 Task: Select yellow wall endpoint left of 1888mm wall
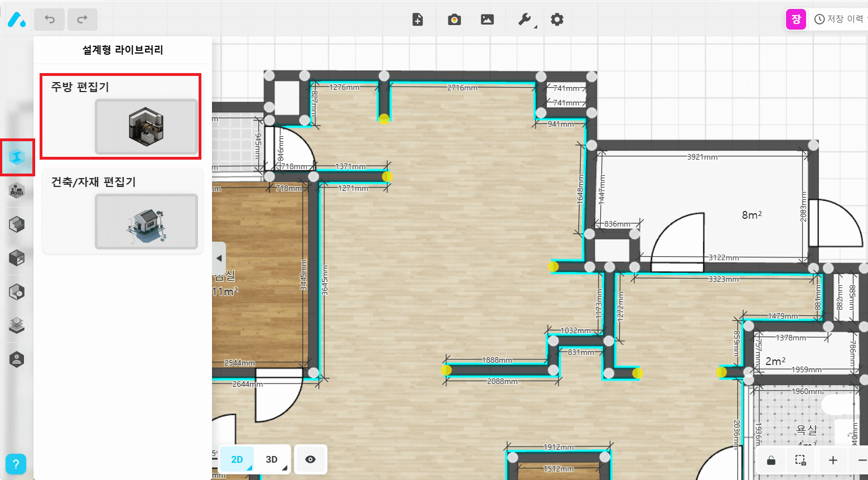tap(446, 369)
